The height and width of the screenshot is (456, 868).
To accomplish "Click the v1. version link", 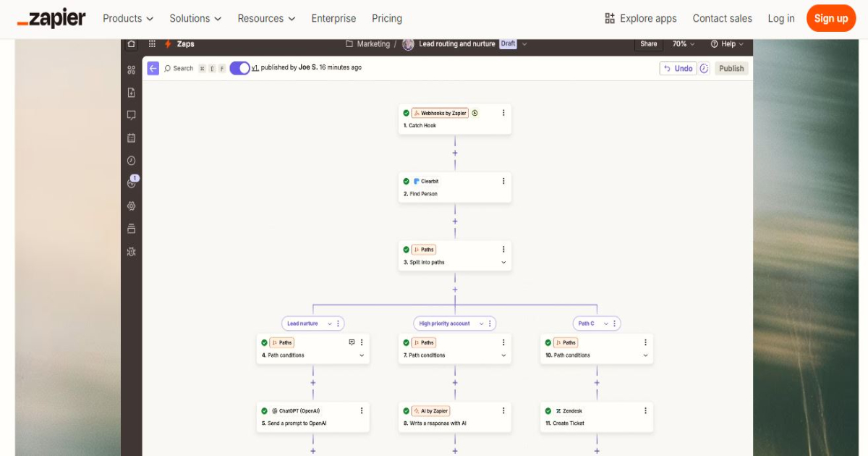I will [x=255, y=68].
